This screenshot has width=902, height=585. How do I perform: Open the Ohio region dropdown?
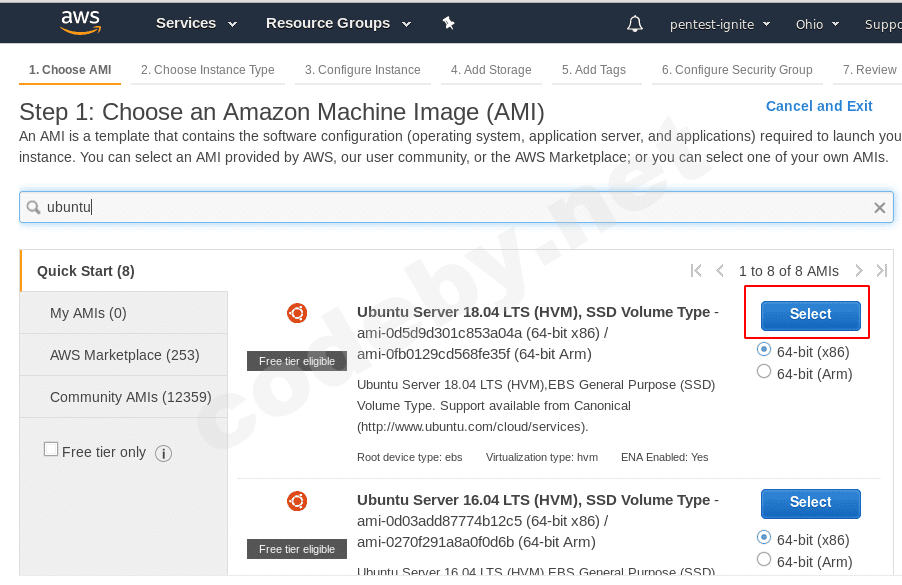[817, 24]
